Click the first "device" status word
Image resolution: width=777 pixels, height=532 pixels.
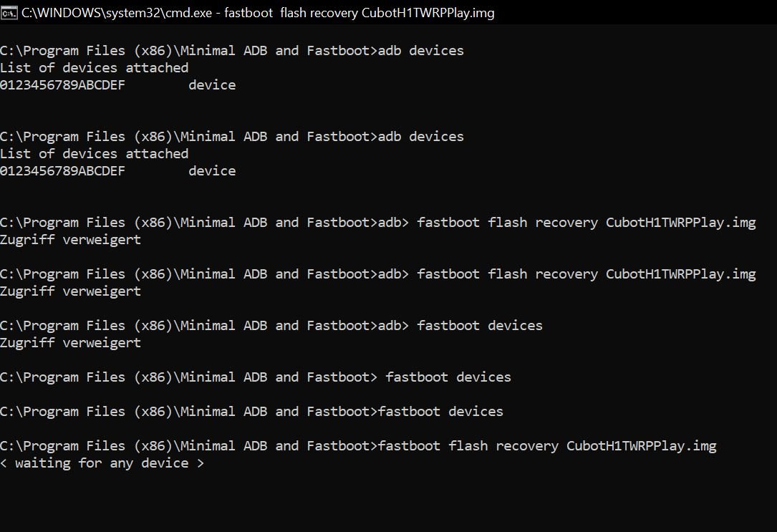point(212,85)
